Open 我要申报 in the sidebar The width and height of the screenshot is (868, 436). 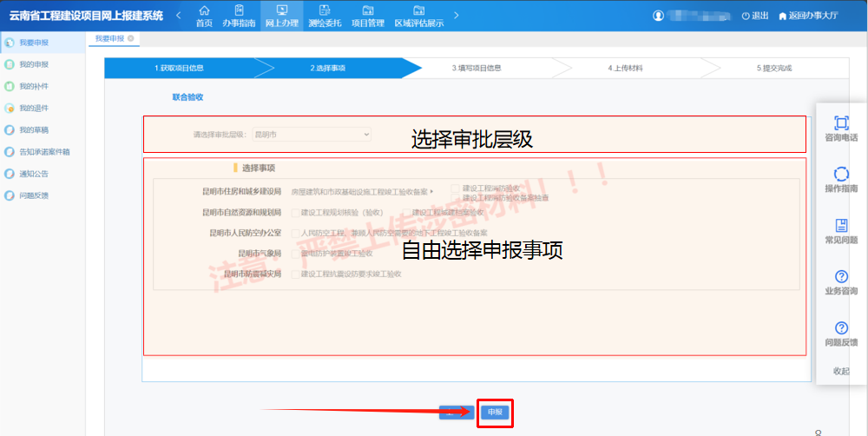click(x=43, y=43)
